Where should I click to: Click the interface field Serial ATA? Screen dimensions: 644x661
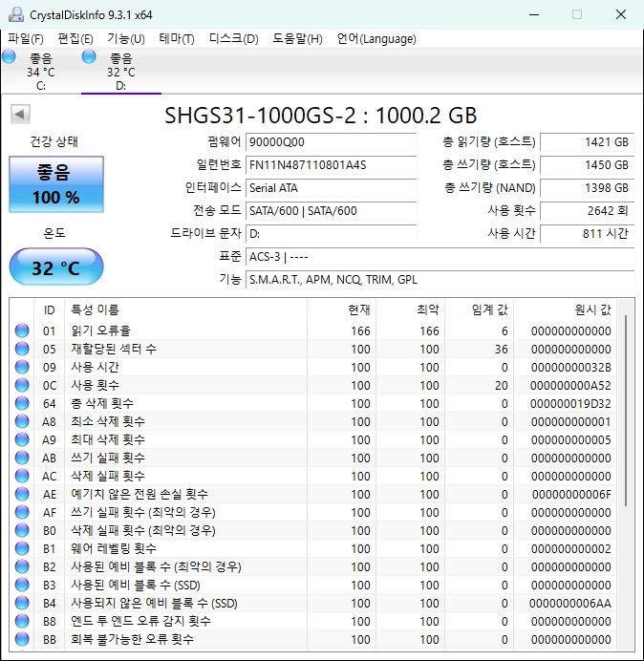331,187
